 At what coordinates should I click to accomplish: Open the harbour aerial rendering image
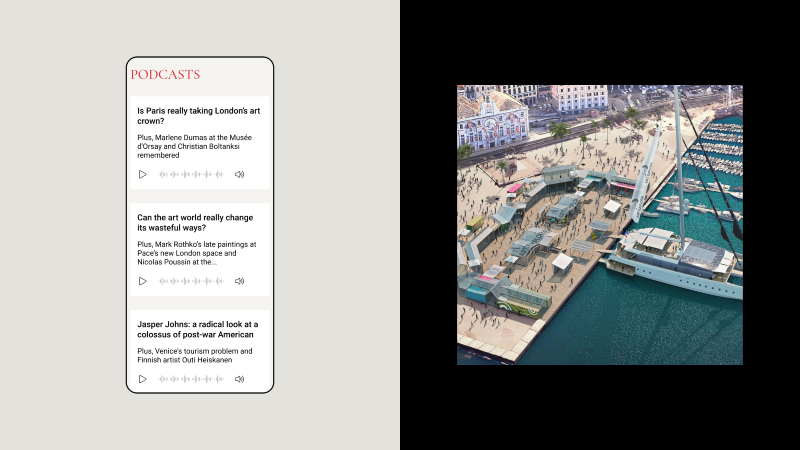(x=600, y=225)
